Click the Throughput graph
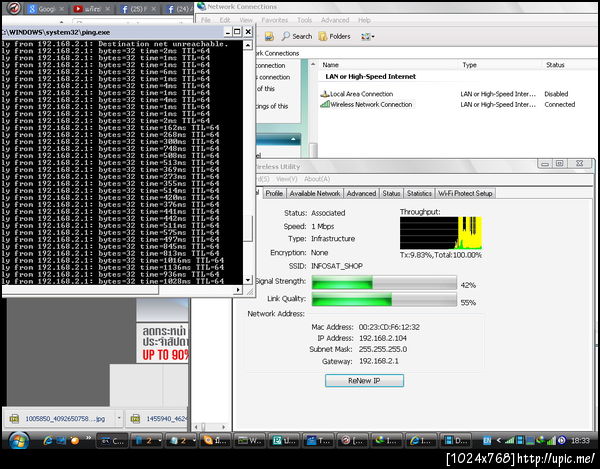This screenshot has width=600, height=469. point(441,233)
